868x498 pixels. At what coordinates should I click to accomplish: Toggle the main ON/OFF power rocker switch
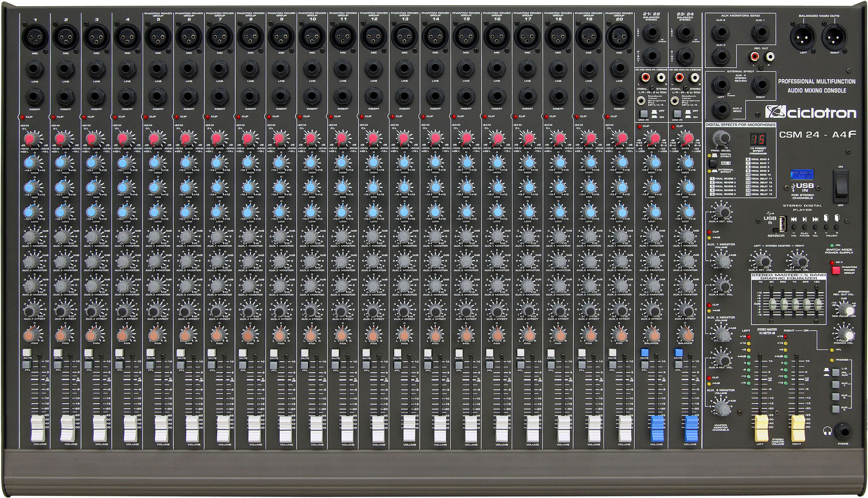[x=841, y=185]
